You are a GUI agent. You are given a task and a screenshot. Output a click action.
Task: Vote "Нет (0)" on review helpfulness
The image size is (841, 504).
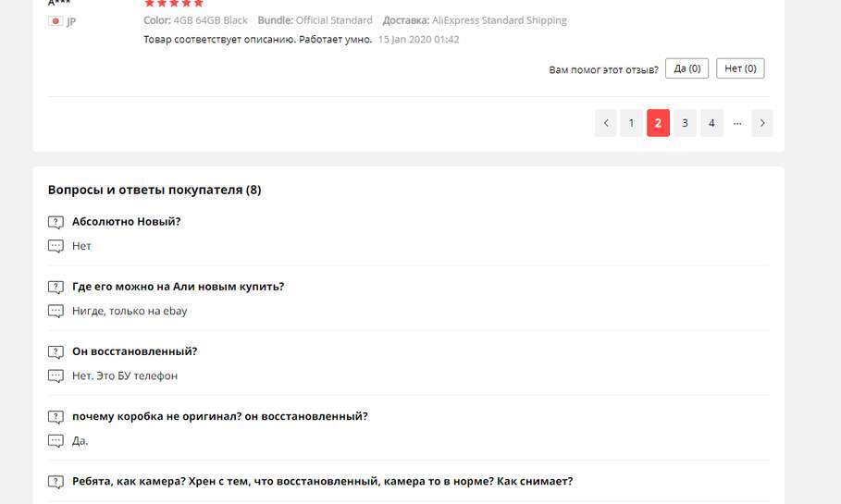click(x=740, y=68)
